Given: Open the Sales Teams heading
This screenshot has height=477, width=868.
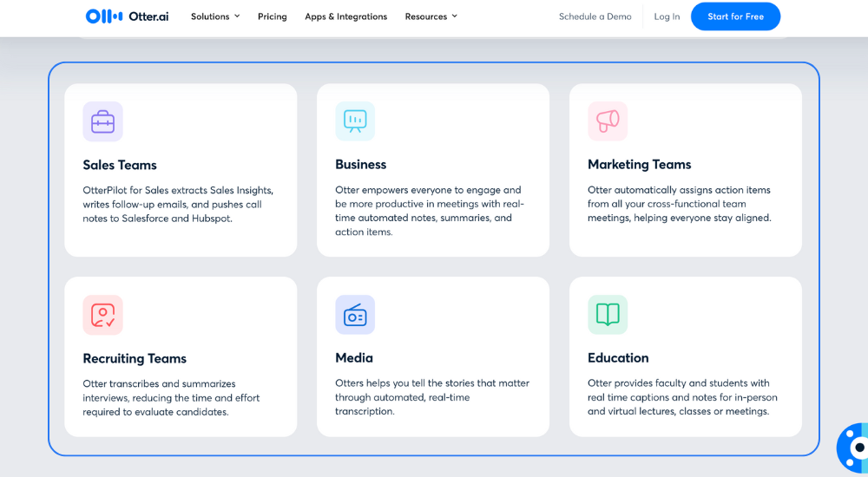Looking at the screenshot, I should (120, 165).
